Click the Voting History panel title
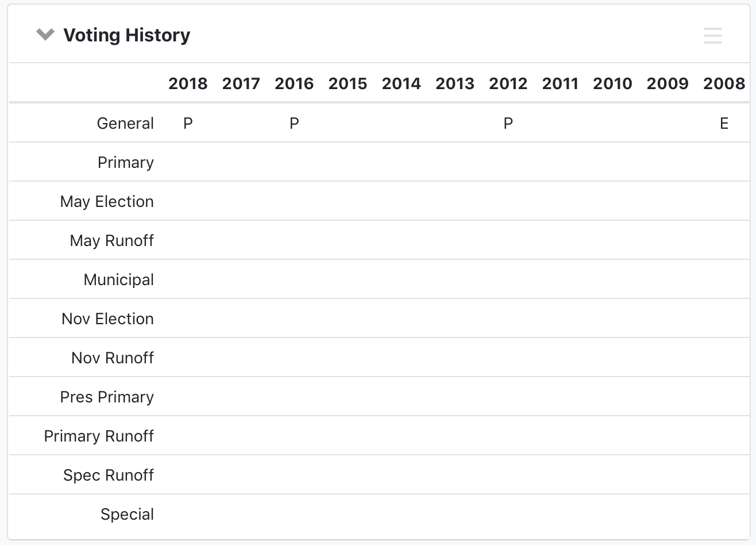756x545 pixels. point(126,35)
